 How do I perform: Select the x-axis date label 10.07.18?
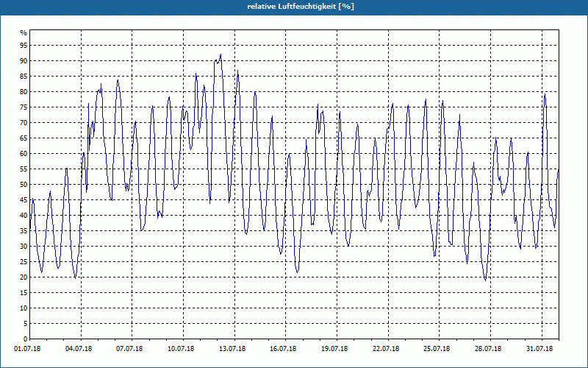tap(181, 349)
